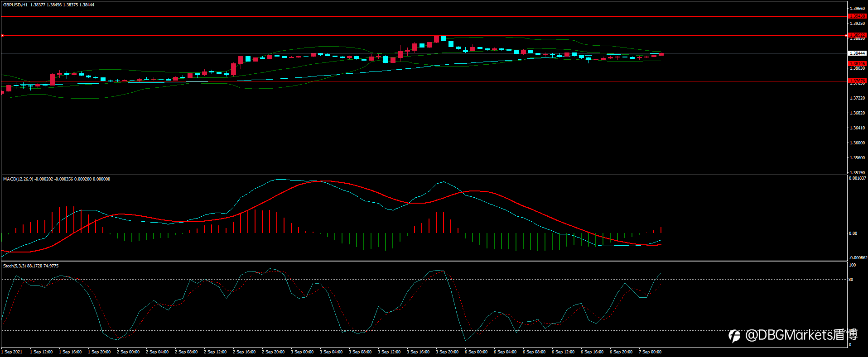Click the 6 Sep 08:00 time label
This screenshot has width=868, height=357.
coord(534,352)
